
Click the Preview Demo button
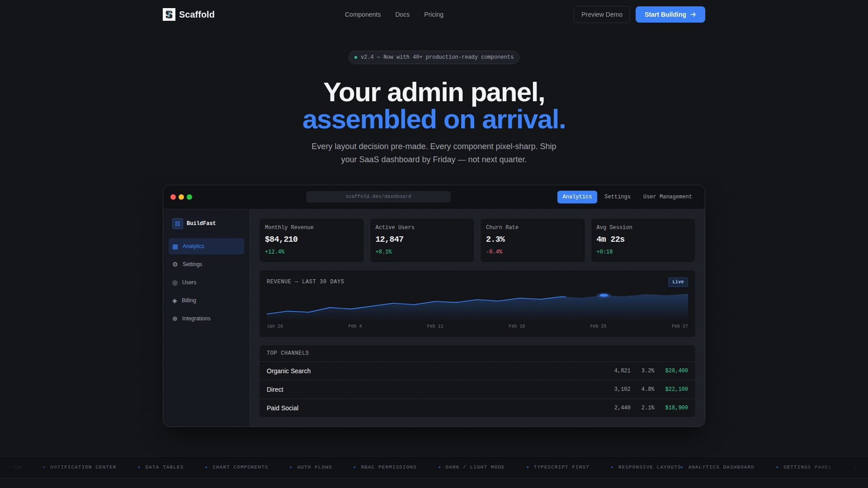coord(602,14)
